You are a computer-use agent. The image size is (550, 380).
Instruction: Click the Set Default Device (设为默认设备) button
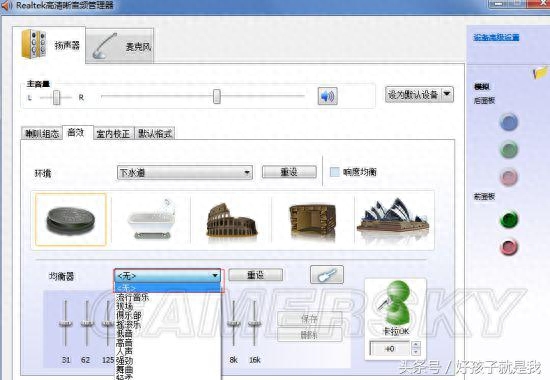pos(413,94)
